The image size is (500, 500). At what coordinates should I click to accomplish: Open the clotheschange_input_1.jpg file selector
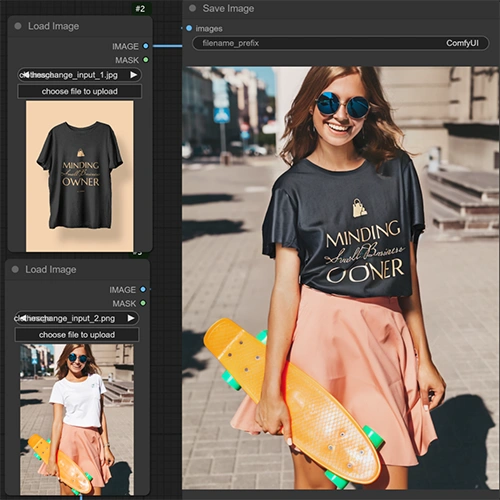click(79, 75)
